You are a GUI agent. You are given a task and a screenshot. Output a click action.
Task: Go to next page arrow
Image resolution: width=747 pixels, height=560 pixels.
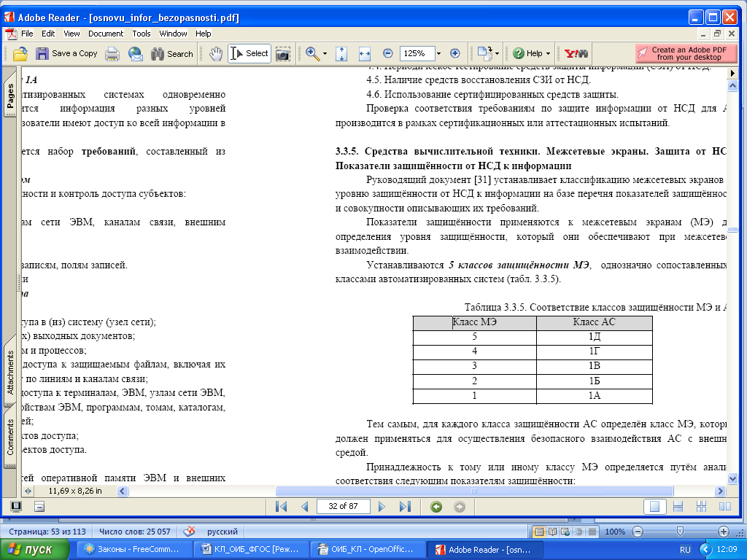(382, 507)
